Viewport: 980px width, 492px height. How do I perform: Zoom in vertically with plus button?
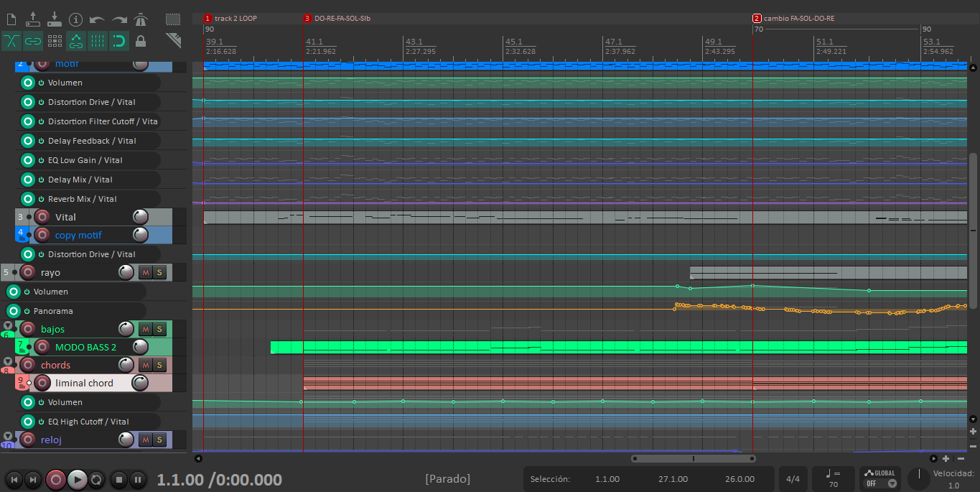coord(973,432)
